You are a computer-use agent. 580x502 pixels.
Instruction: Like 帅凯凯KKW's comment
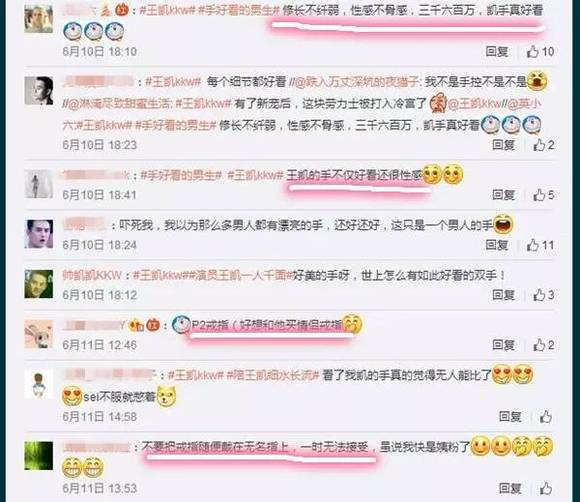pos(544,295)
